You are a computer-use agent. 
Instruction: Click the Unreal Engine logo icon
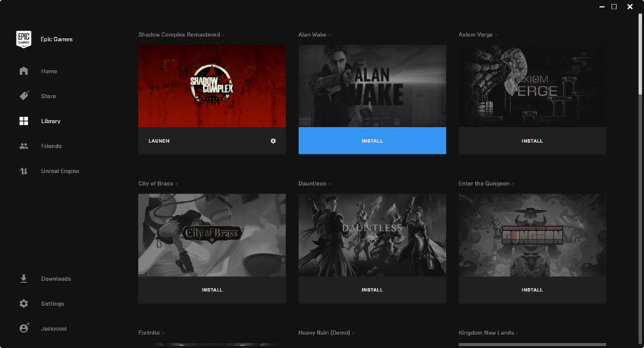[x=24, y=171]
